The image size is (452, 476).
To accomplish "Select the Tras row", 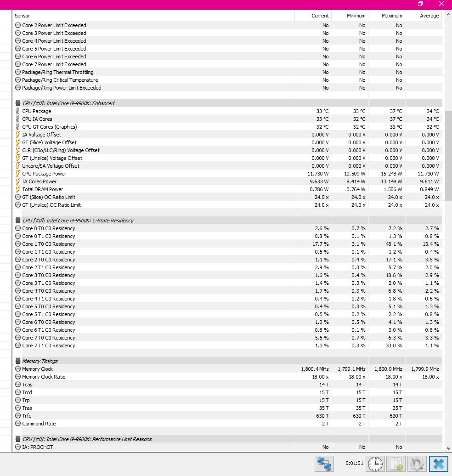I will tap(227, 408).
